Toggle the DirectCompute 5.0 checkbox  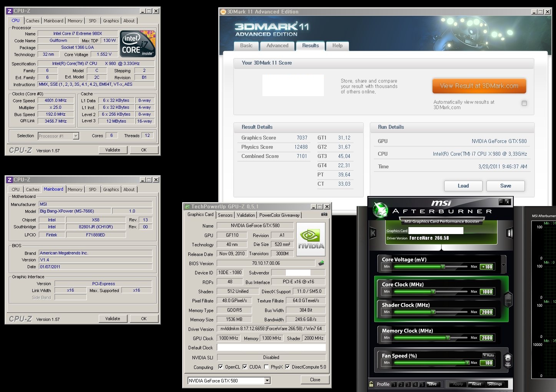(287, 367)
